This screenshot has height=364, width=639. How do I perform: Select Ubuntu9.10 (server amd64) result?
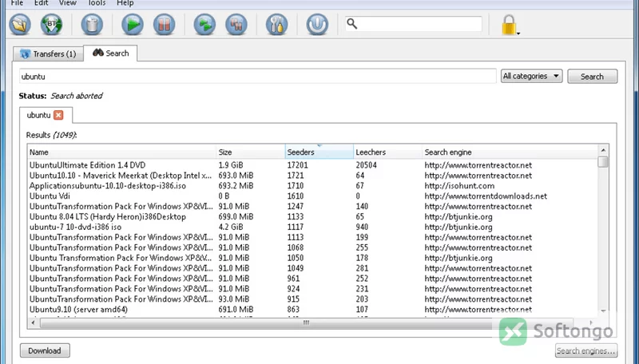[x=78, y=310]
